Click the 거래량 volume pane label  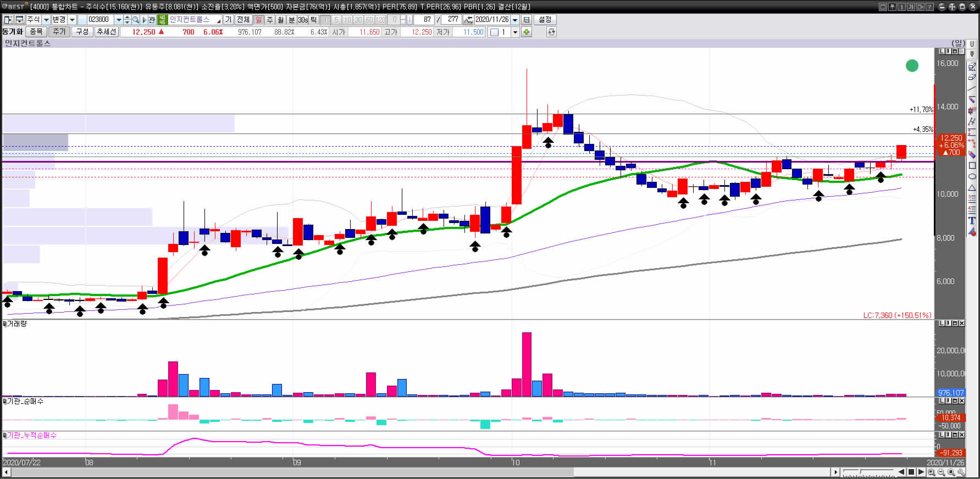point(17,324)
